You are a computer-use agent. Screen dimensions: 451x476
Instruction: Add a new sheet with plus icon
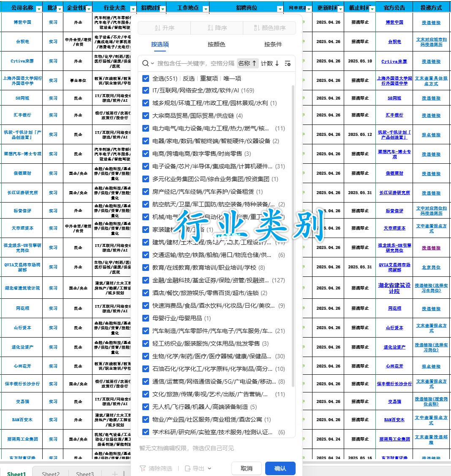coord(114,473)
